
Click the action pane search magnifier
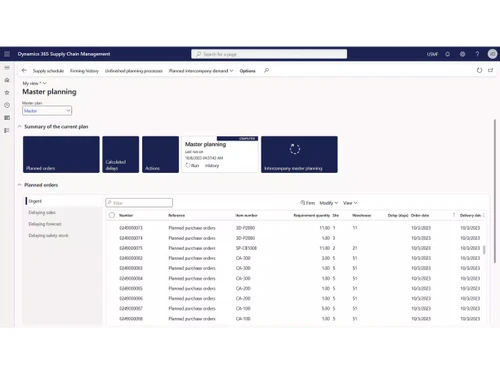pos(266,70)
